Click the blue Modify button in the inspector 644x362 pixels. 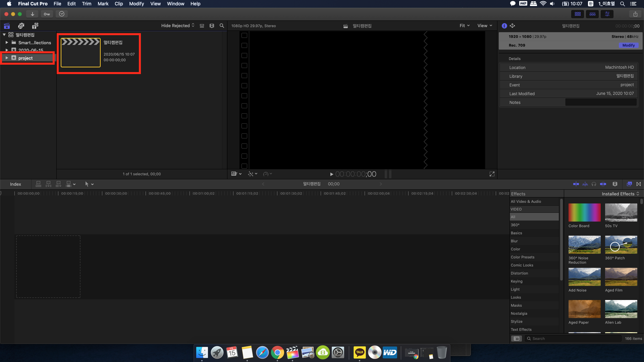(628, 45)
